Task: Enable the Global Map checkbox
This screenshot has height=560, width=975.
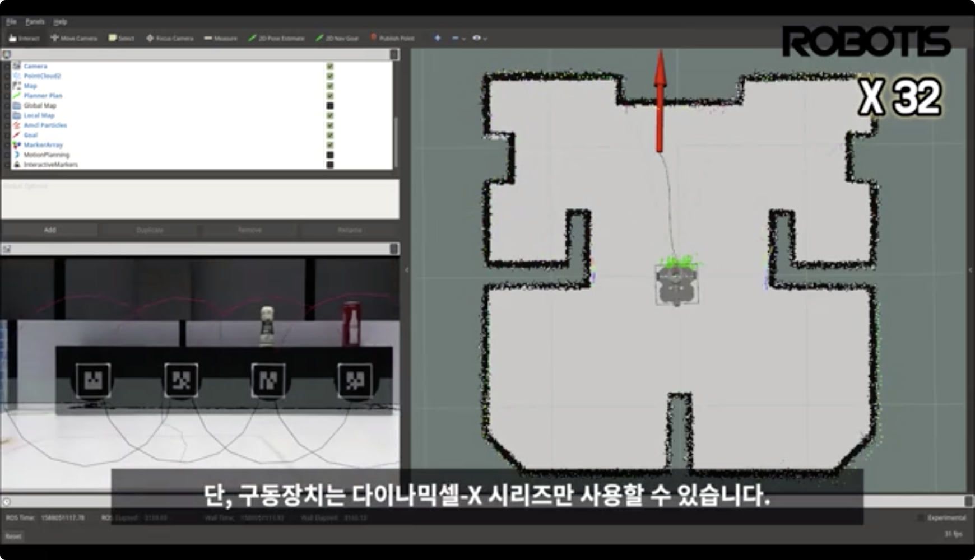Action: [330, 105]
